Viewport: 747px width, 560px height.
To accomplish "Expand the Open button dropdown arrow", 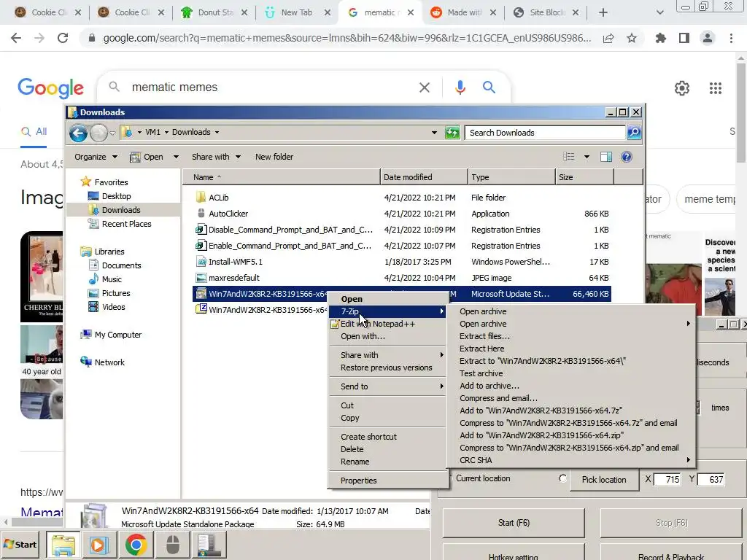I will click(x=176, y=157).
